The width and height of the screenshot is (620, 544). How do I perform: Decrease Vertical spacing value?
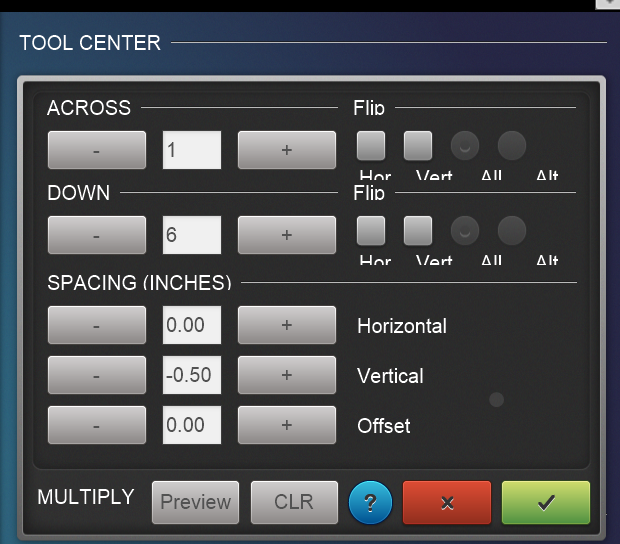(x=97, y=375)
